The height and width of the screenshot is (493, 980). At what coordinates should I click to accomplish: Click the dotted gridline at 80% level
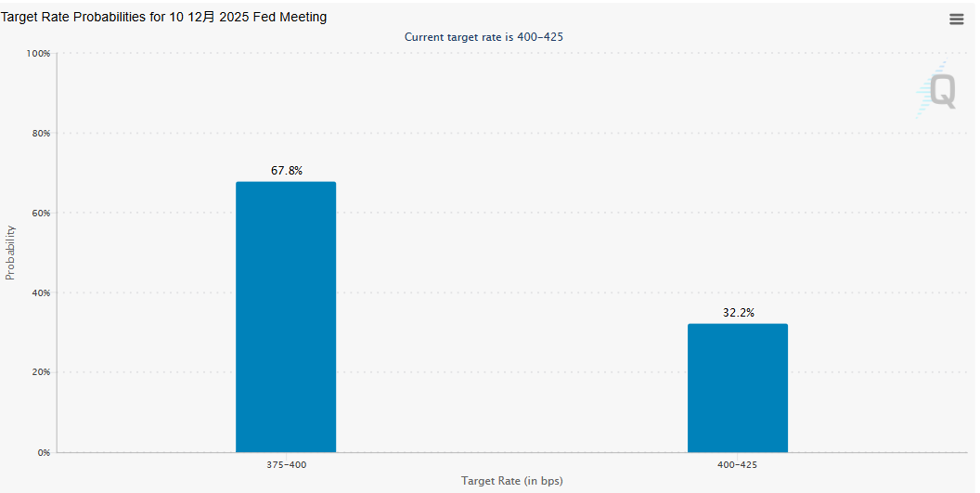511,133
